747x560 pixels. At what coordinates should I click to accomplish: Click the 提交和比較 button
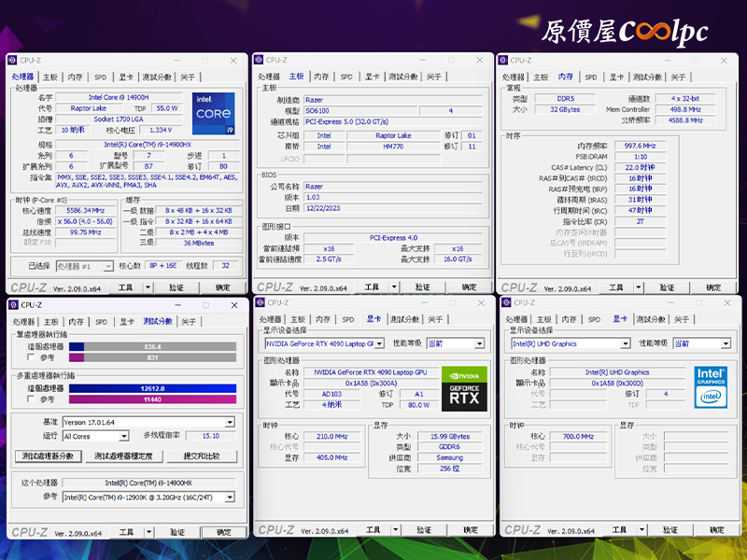pyautogui.click(x=202, y=456)
